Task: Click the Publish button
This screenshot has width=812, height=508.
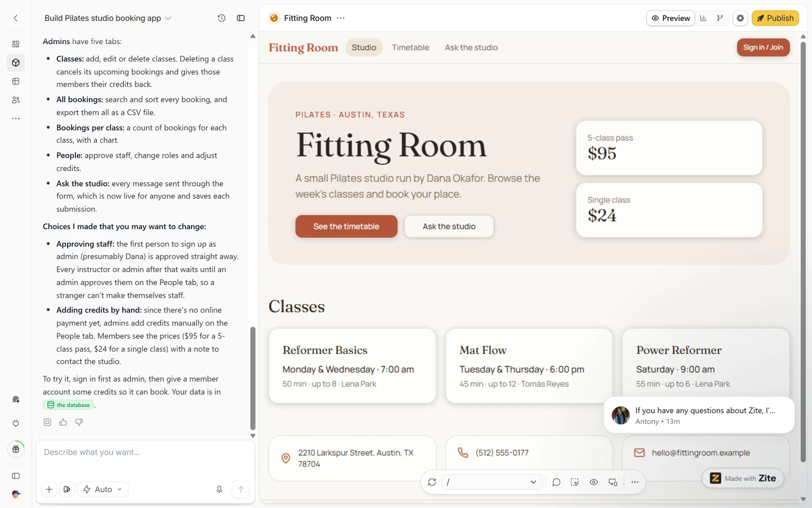Action: click(775, 18)
